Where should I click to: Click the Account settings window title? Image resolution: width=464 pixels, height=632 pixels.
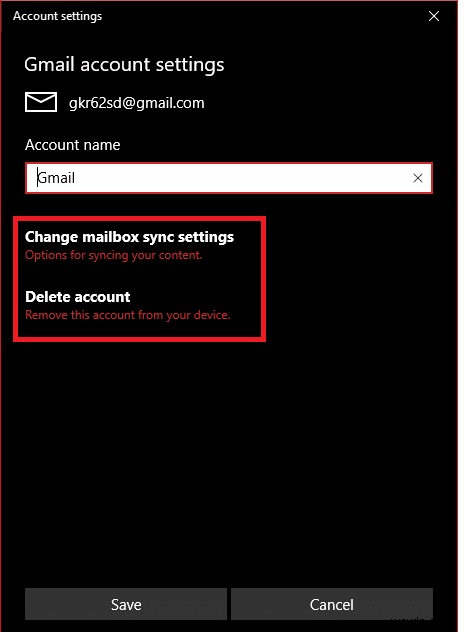(57, 16)
